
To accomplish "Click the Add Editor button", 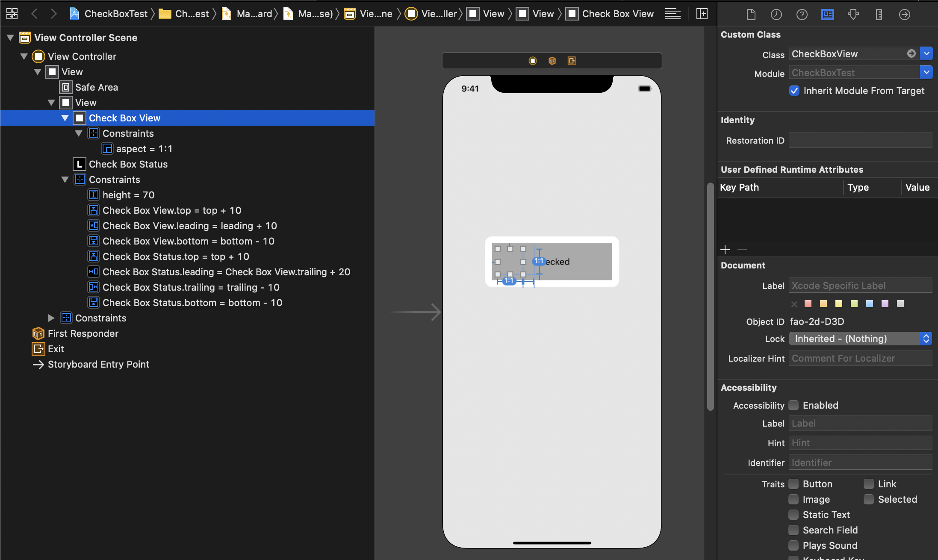I will tap(702, 14).
